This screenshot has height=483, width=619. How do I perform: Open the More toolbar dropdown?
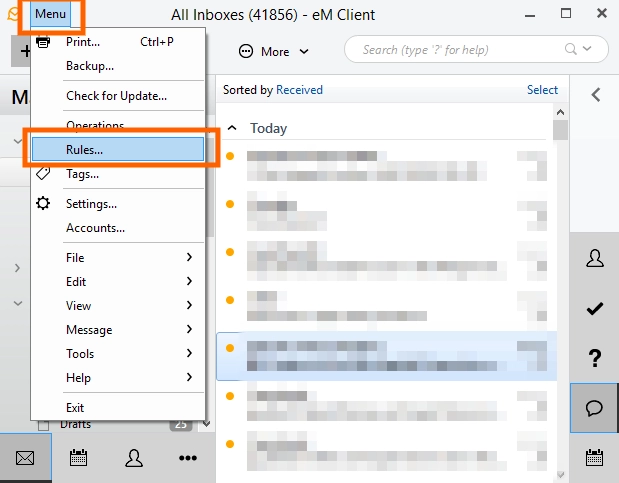click(x=274, y=51)
